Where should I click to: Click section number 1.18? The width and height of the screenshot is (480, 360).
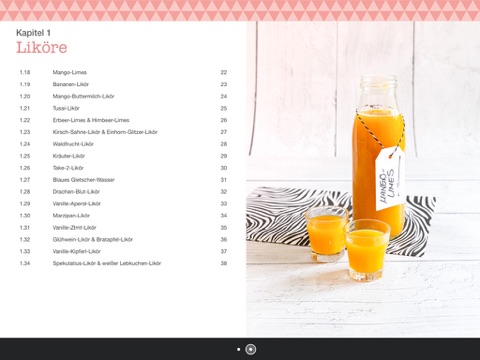(x=25, y=72)
